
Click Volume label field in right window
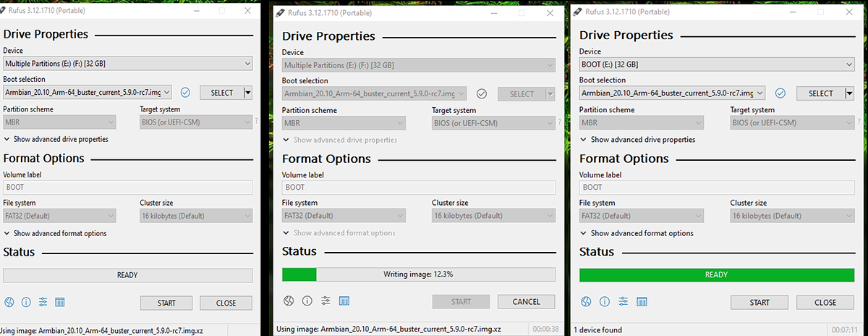click(x=717, y=187)
